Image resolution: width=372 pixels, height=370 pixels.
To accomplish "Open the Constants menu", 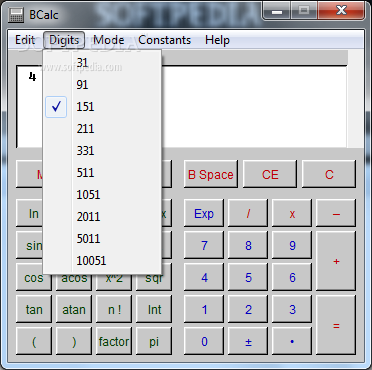I will click(x=165, y=40).
